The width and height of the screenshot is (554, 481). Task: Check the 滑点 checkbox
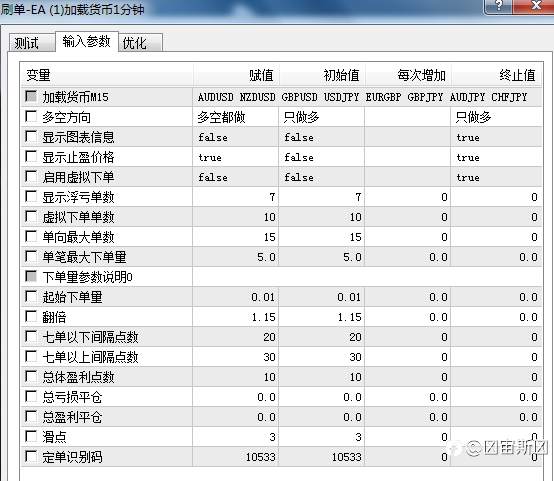click(31, 436)
